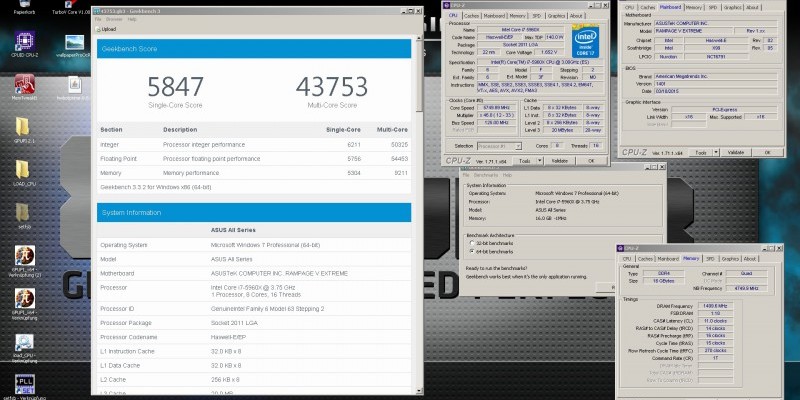
Task: Click the Core Speed value field in CPU-Z
Action: pyautogui.click(x=497, y=108)
